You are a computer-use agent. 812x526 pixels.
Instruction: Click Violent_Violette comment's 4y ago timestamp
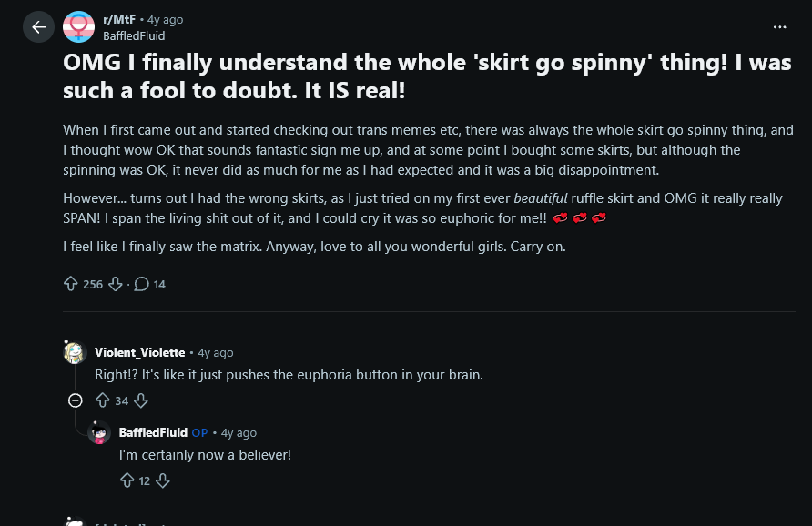point(216,352)
